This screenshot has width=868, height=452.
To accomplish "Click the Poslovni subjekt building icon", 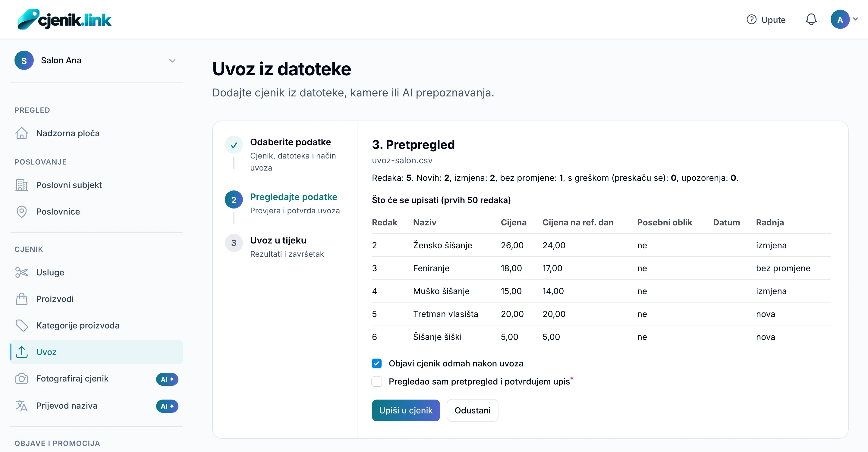I will [x=22, y=185].
